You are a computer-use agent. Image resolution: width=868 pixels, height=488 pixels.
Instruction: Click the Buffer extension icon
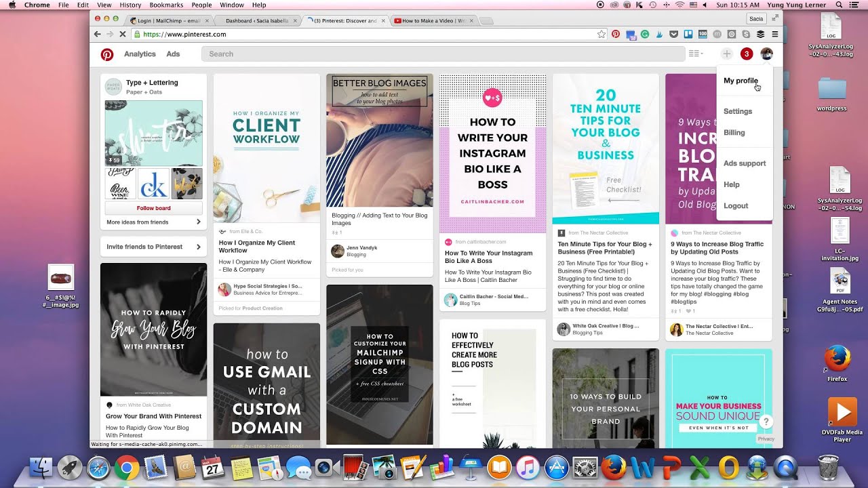coord(760,34)
